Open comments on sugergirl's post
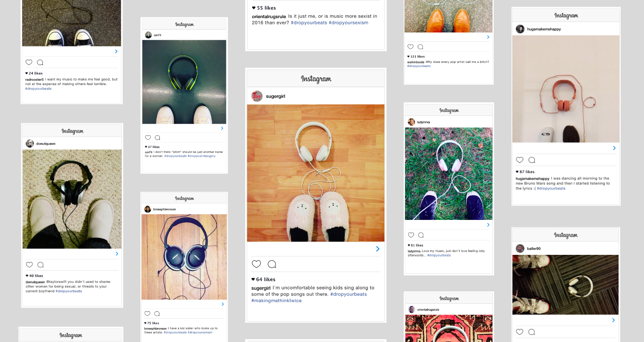The width and height of the screenshot is (644, 342). click(272, 264)
